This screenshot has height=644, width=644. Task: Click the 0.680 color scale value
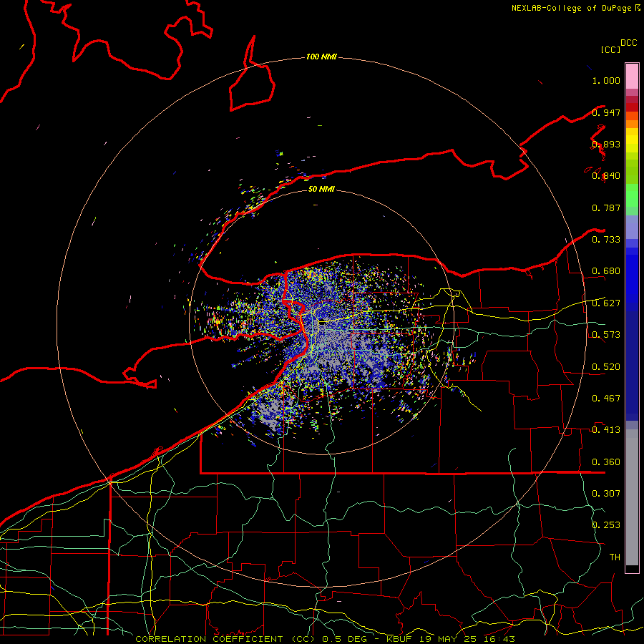pyautogui.click(x=606, y=271)
